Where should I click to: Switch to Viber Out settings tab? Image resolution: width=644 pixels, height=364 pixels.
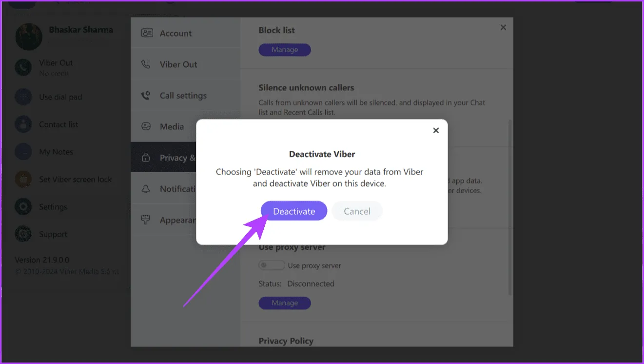click(178, 64)
